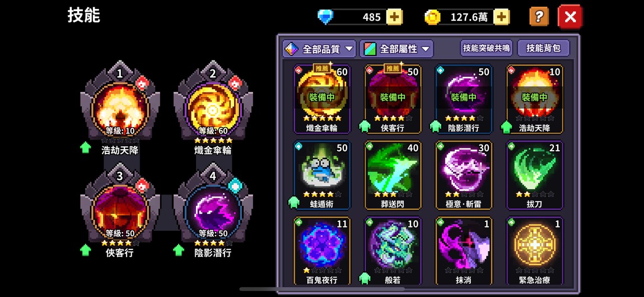Open the 技能背包 skill bag
The width and height of the screenshot is (644, 297).
pyautogui.click(x=544, y=48)
